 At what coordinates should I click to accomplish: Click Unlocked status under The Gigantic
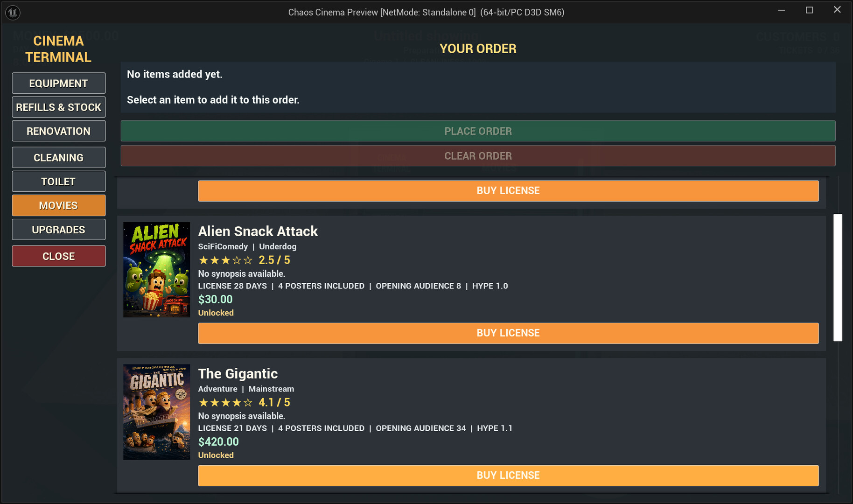[x=216, y=455]
